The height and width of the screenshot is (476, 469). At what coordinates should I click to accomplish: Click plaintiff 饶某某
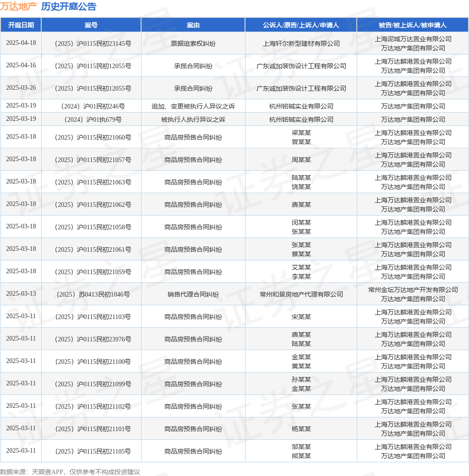(301, 187)
